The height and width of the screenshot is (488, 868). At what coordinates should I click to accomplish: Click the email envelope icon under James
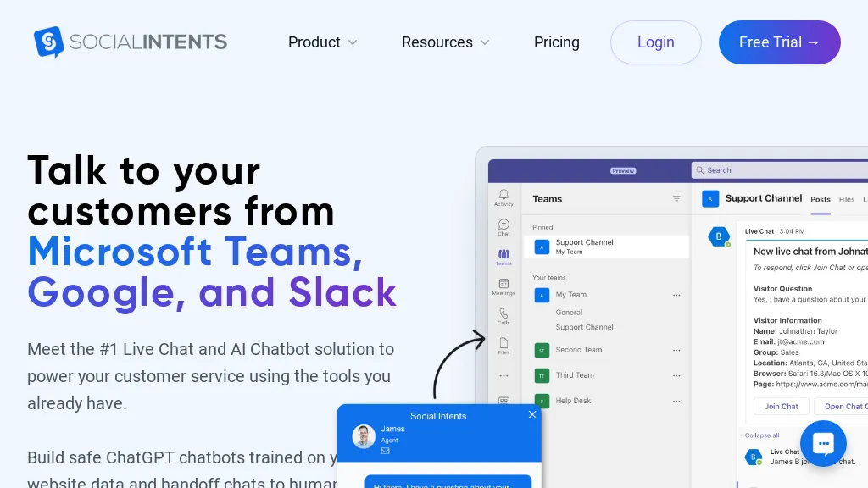click(385, 451)
